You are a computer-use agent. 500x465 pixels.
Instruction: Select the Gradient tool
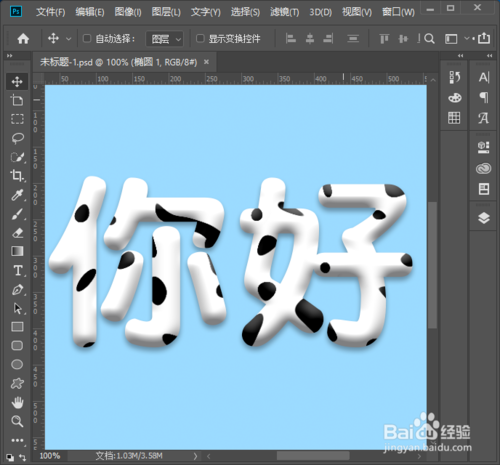point(17,251)
